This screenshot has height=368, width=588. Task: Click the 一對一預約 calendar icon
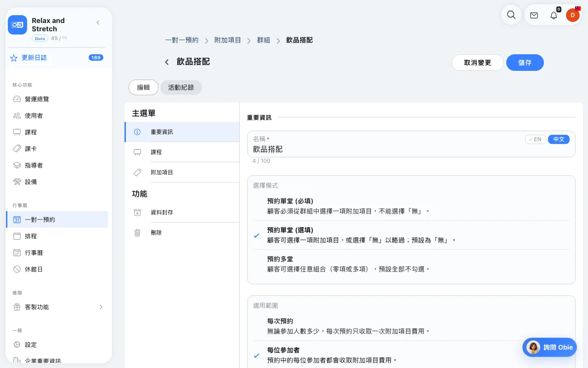pyautogui.click(x=17, y=219)
